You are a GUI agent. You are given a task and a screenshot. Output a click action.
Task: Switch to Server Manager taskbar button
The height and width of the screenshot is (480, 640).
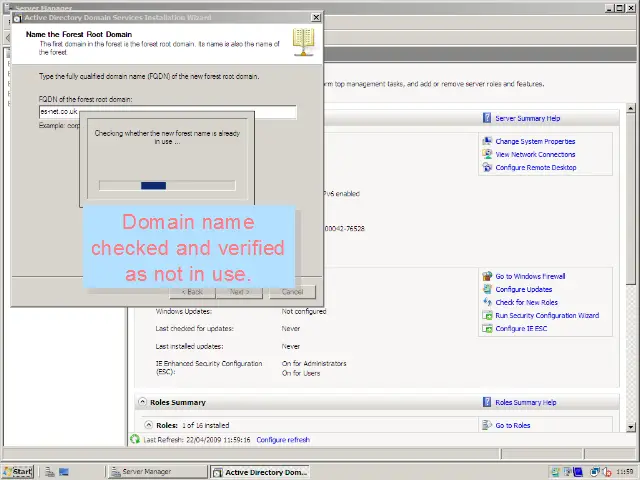(x=158, y=471)
